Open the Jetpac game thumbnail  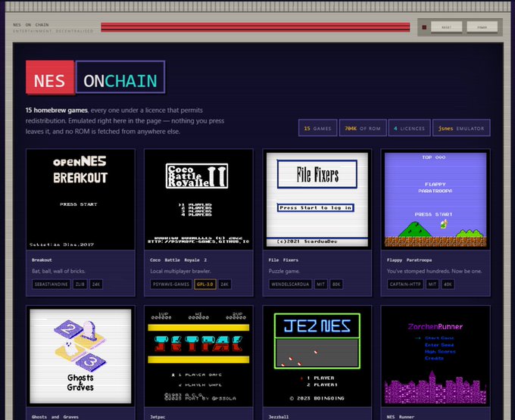tap(198, 356)
